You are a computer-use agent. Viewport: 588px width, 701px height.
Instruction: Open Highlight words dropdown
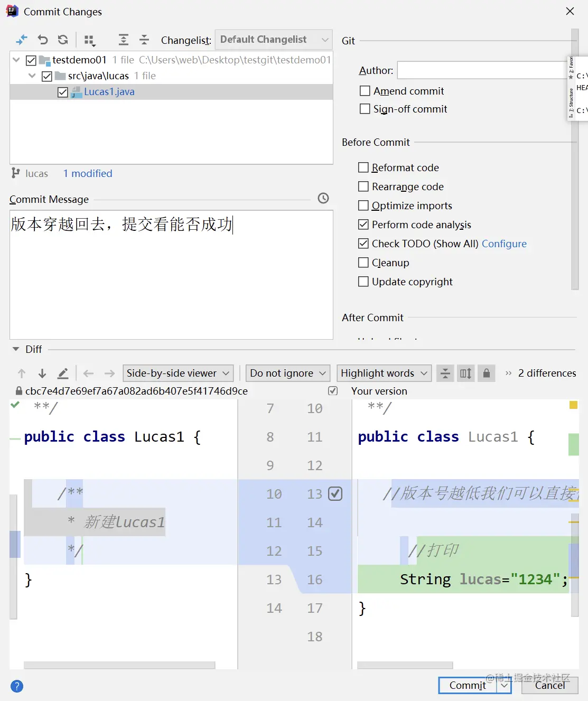[x=384, y=373]
